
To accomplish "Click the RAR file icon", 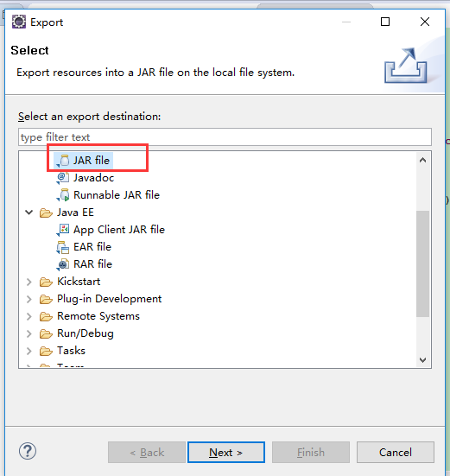I will pyautogui.click(x=63, y=264).
